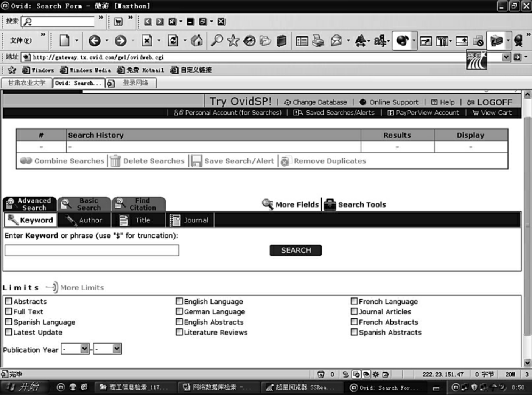Screen dimensions: 532x395
Task: Open Saved Searches/Alerts link
Action: point(334,112)
